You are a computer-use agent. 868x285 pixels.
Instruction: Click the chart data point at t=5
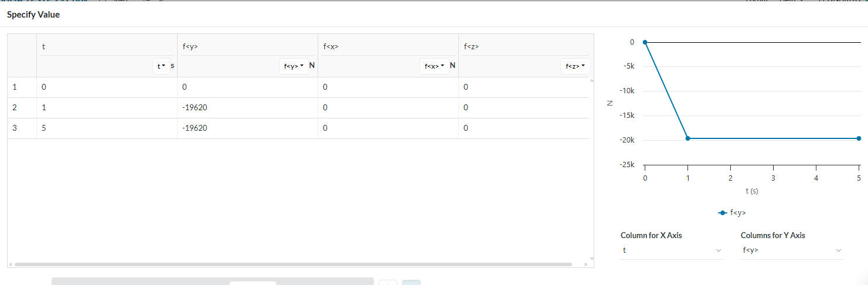[x=859, y=138]
